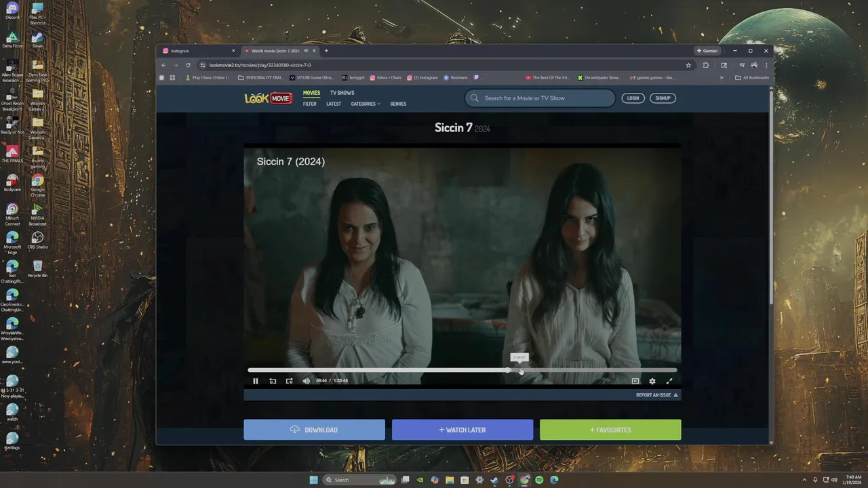
Task: Open Ubisoft Connect desktop icon
Action: 12,213
